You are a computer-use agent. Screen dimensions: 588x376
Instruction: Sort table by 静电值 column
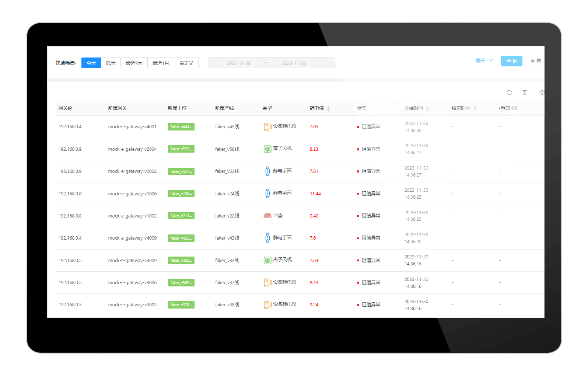pyautogui.click(x=328, y=108)
